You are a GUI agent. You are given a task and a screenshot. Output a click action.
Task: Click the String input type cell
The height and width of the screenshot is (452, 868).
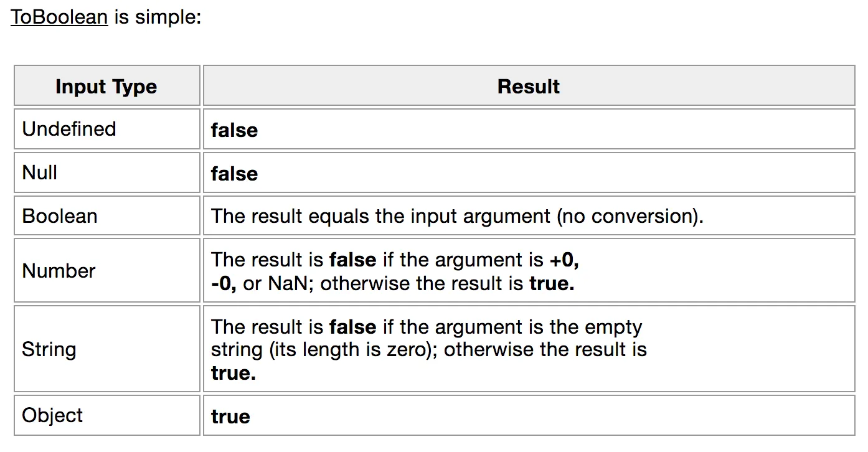point(106,349)
